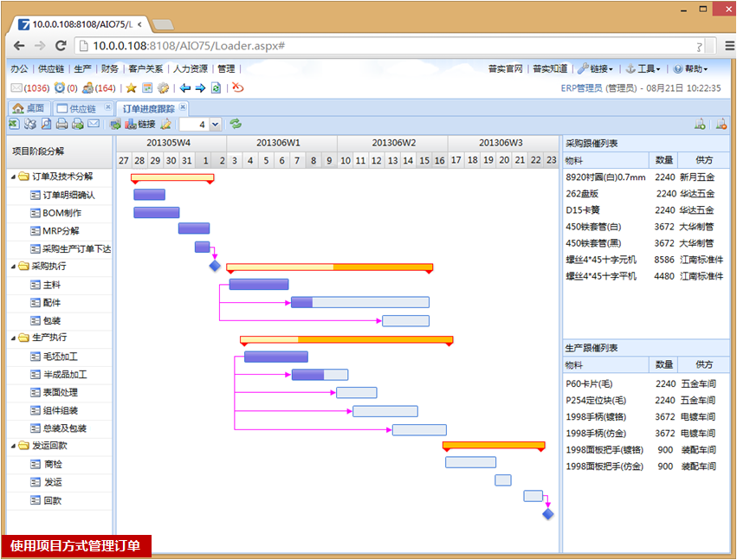Open the Chrome menu hamburger icon
This screenshot has width=737, height=560.
click(729, 46)
